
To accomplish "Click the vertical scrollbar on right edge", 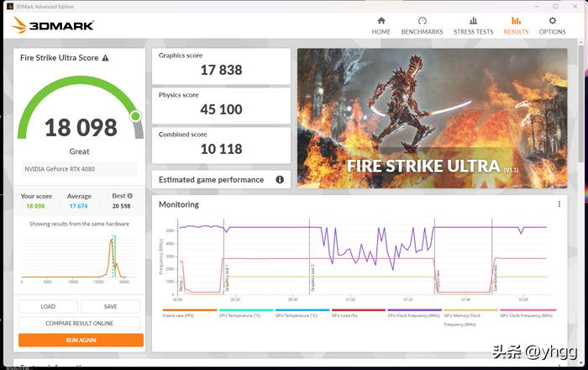I will pos(581,105).
